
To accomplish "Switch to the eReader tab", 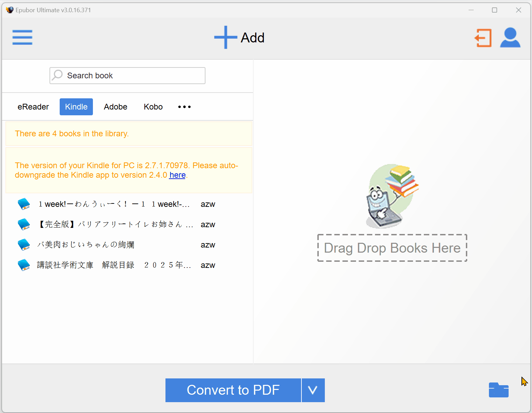I will click(33, 107).
